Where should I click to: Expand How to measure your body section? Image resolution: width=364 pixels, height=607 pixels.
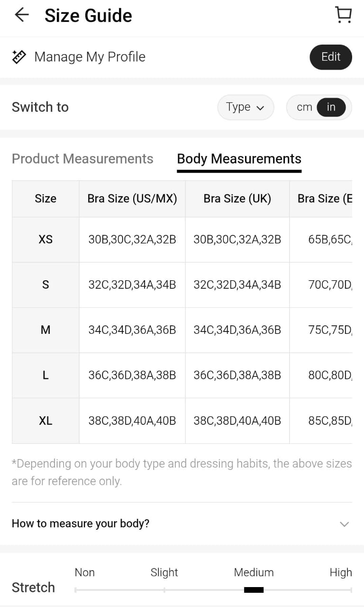81,524
